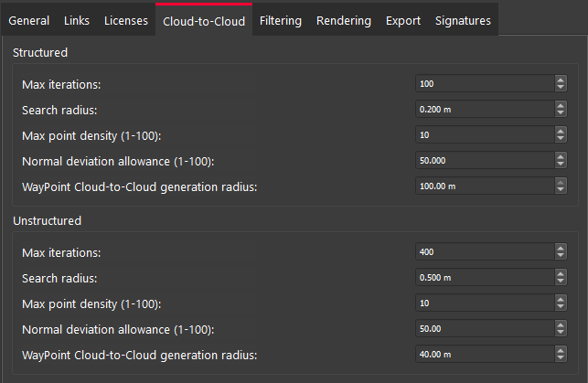Open the Export tab
The width and height of the screenshot is (588, 383).
tap(403, 20)
